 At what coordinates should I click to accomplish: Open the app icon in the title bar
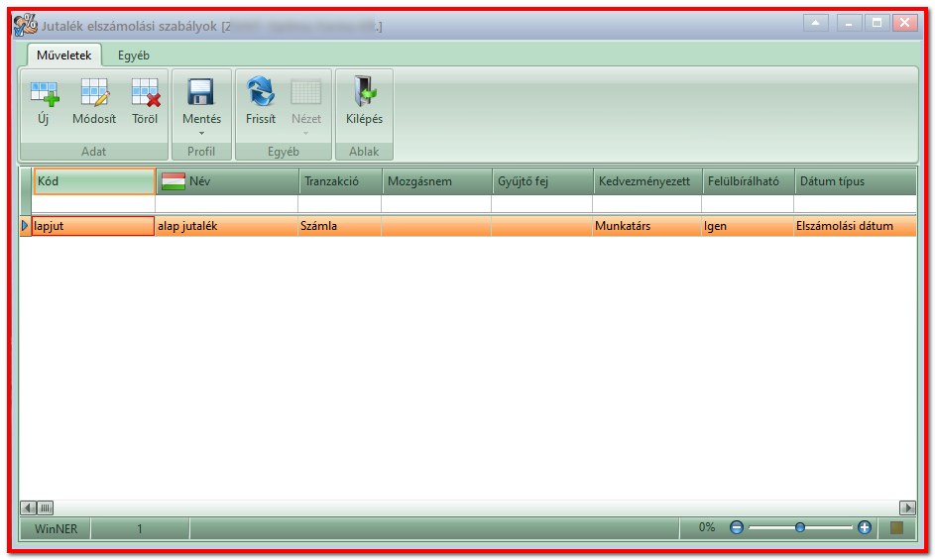[x=25, y=25]
